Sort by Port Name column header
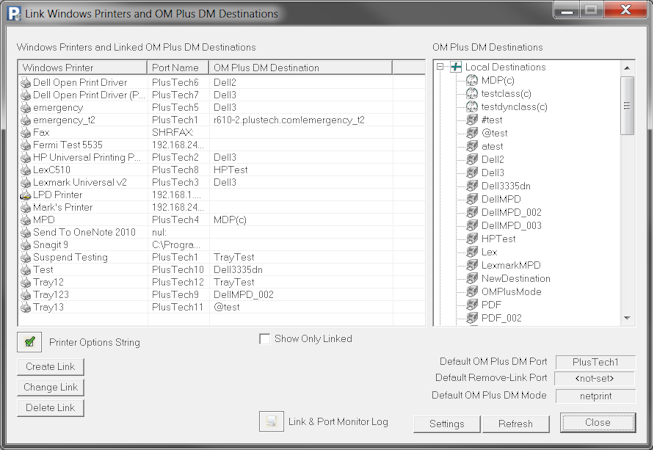 pos(178,67)
